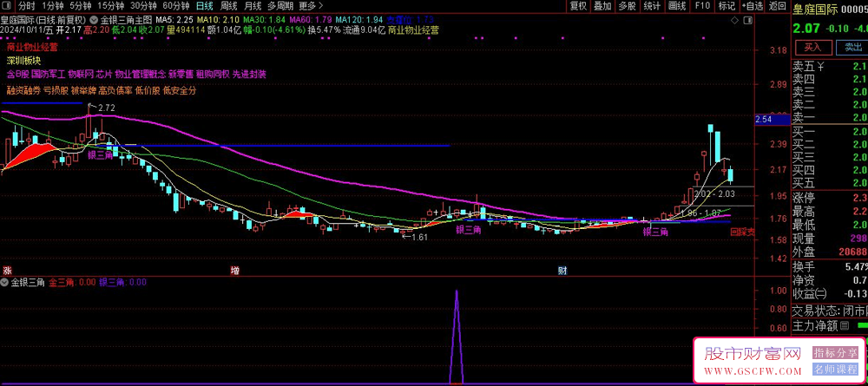Image resolution: width=868 pixels, height=386 pixels.
Task: Click the 国防军工 concept tag
Action: tap(48, 74)
